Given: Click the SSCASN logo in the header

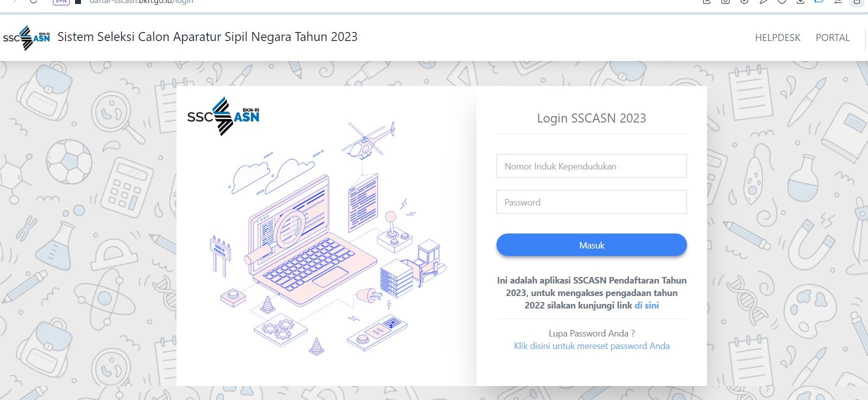Looking at the screenshot, I should [x=26, y=37].
